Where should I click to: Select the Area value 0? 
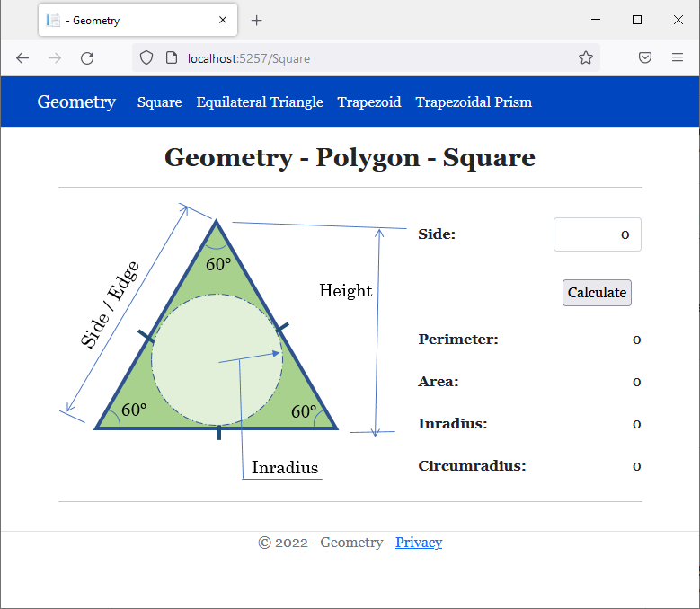636,382
